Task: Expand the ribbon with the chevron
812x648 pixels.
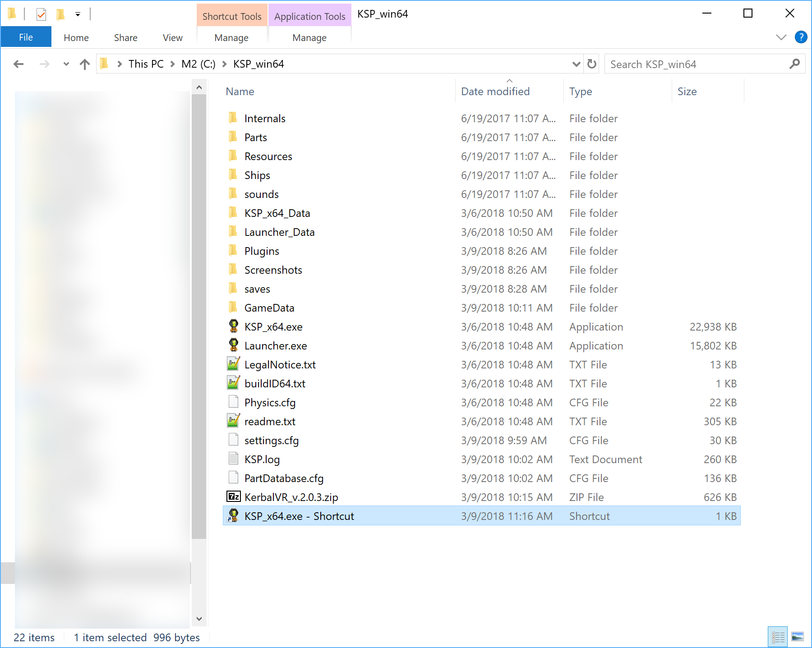Action: pos(781,37)
